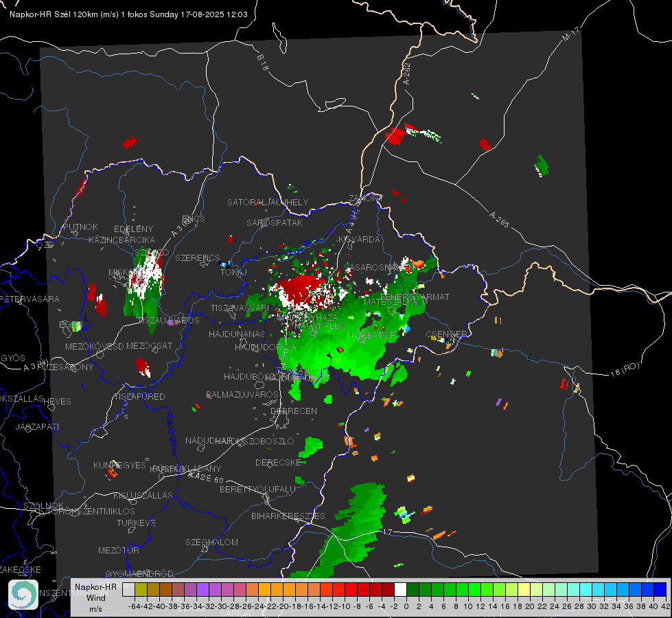Click the MEZŐTÚR label

tap(118, 550)
